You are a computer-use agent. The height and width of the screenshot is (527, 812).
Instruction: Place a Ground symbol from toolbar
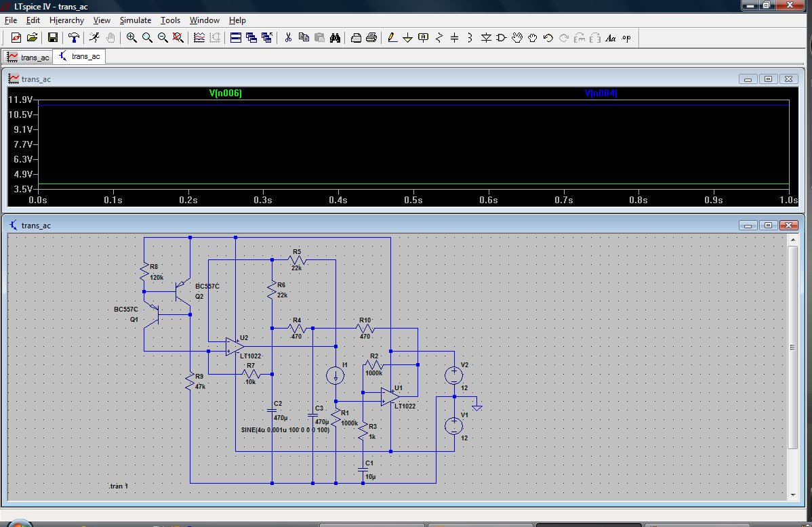407,38
